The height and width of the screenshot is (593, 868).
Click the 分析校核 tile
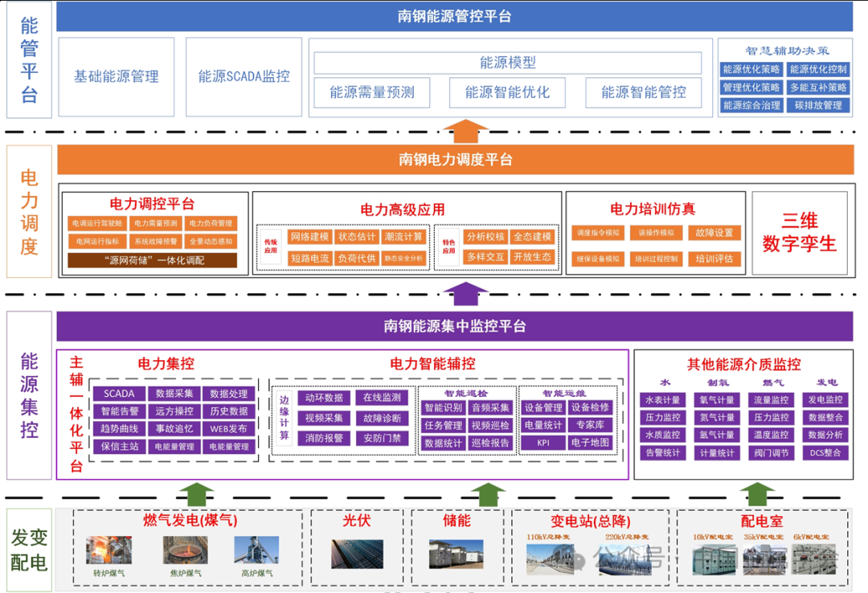pyautogui.click(x=485, y=237)
